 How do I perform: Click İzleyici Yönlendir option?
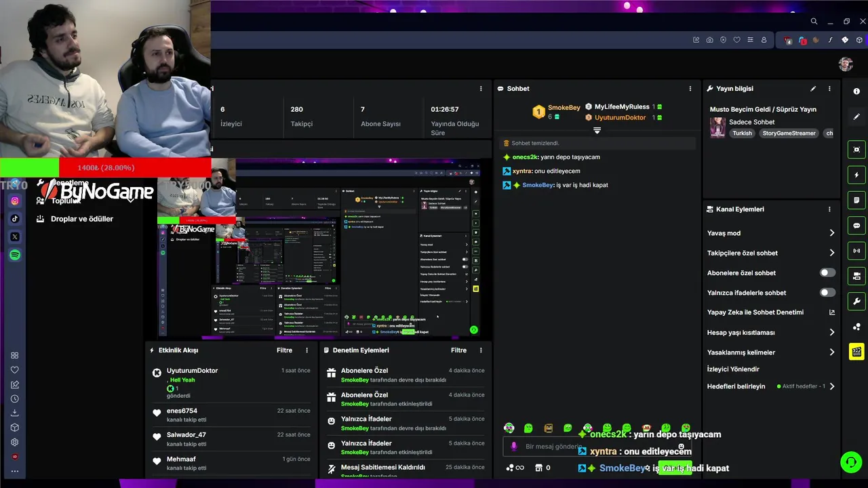pos(733,369)
